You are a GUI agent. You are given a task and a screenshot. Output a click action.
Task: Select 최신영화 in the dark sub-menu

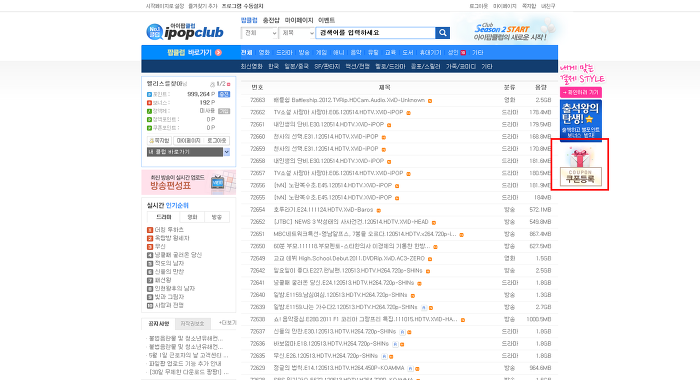pyautogui.click(x=252, y=66)
